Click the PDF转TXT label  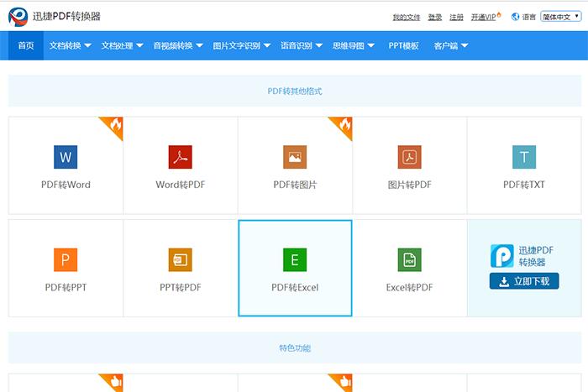click(x=524, y=185)
